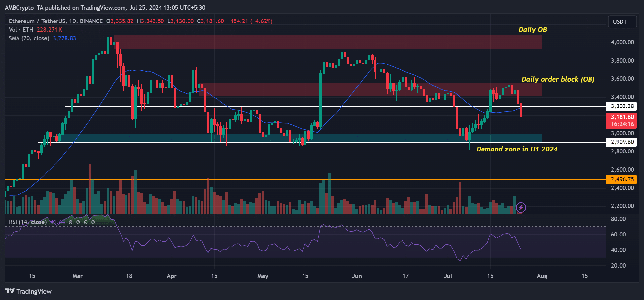Open the USDT currency selector
Screen dimensions: 644x300
[x=622, y=22]
